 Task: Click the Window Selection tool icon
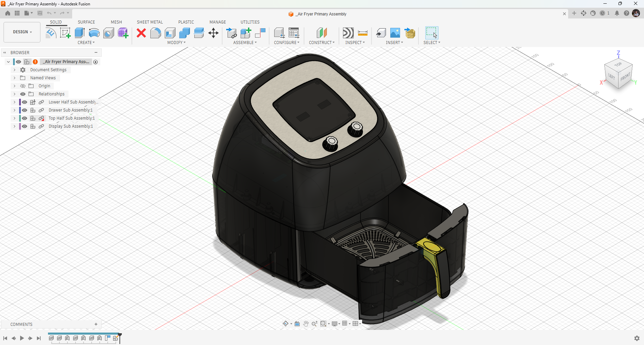tap(432, 33)
